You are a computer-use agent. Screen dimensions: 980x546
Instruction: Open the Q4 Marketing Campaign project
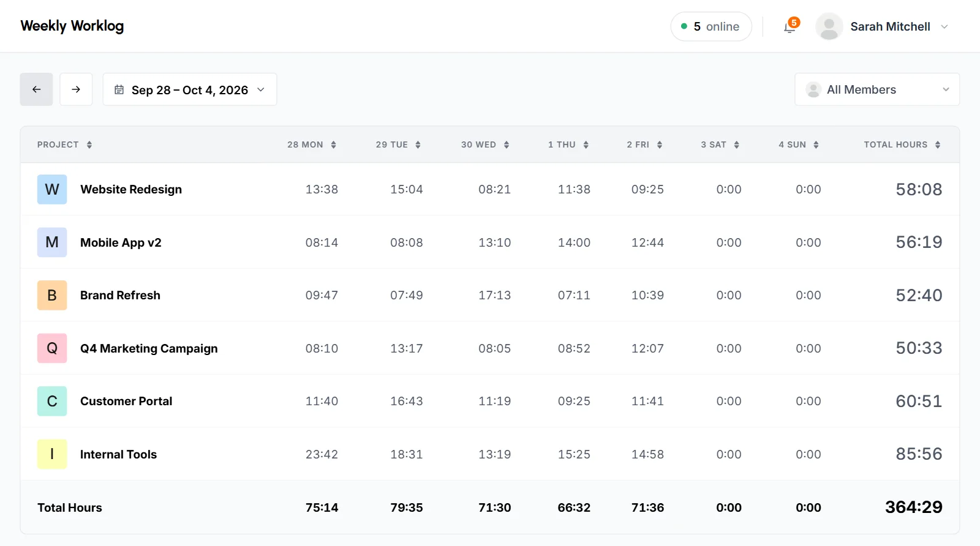pos(149,348)
